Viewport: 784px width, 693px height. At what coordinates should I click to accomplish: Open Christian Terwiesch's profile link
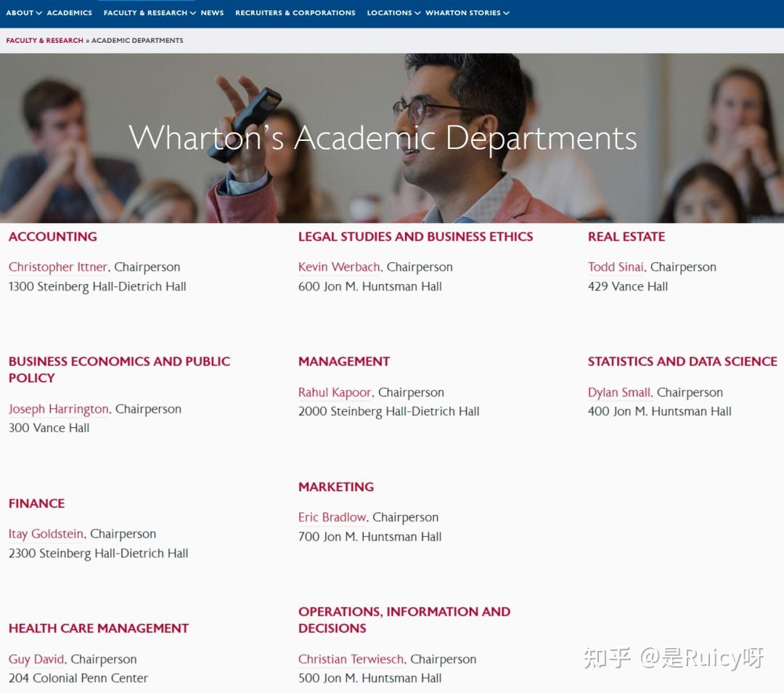[351, 659]
